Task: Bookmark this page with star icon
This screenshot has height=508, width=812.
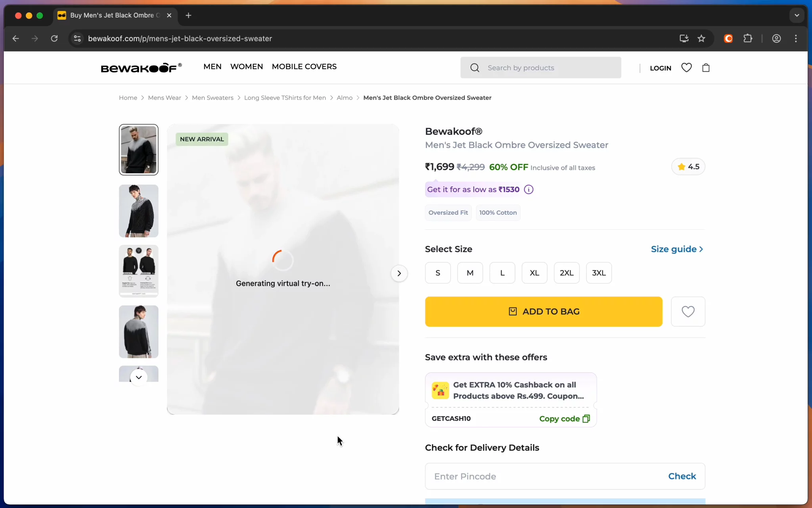Action: [x=701, y=38]
